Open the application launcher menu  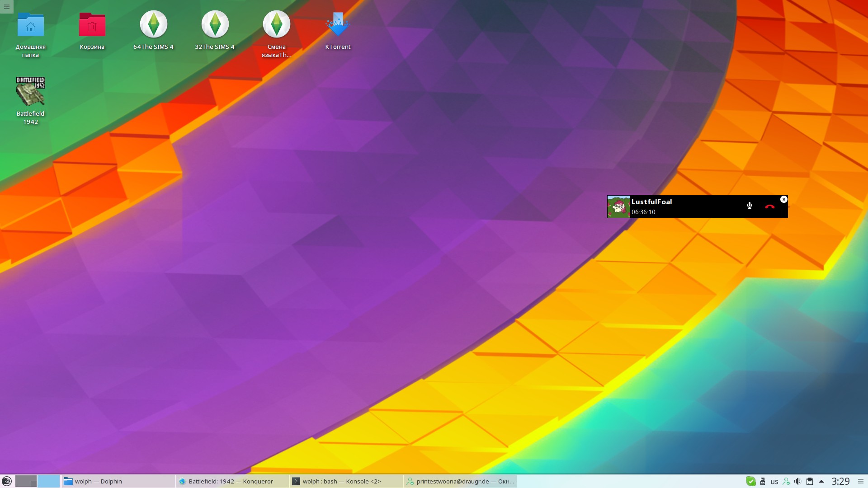(x=7, y=481)
